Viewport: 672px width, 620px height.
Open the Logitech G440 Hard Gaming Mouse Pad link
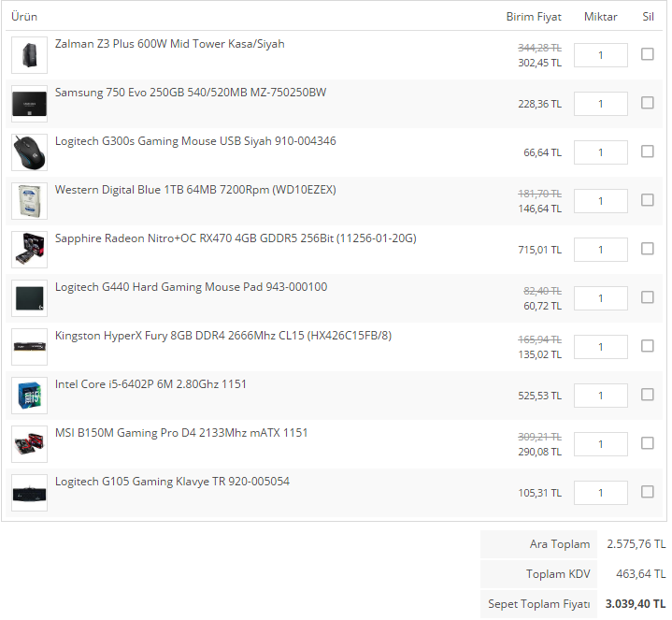(x=191, y=287)
